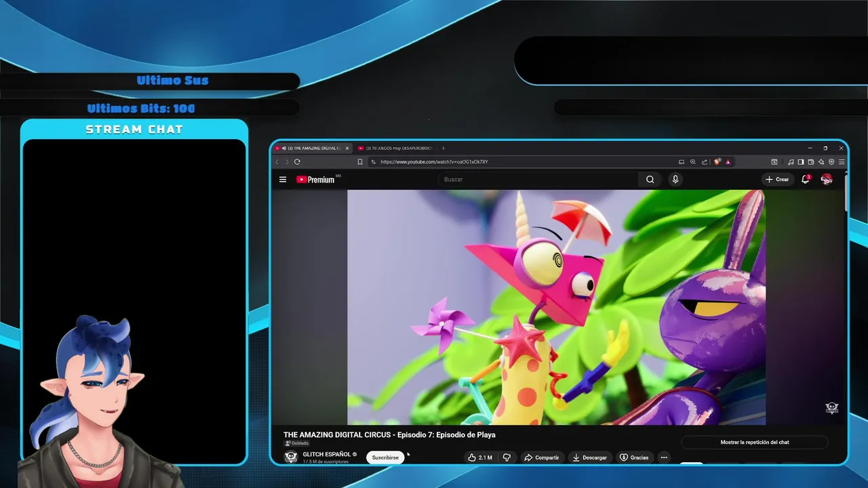The height and width of the screenshot is (488, 868).
Task: Switch to the 10 JUEGOS muy DESAPERCIBIDOS tab
Action: point(395,148)
